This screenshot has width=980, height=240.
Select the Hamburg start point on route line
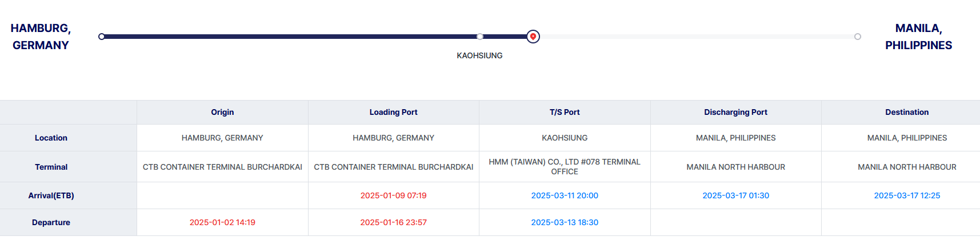pos(102,37)
